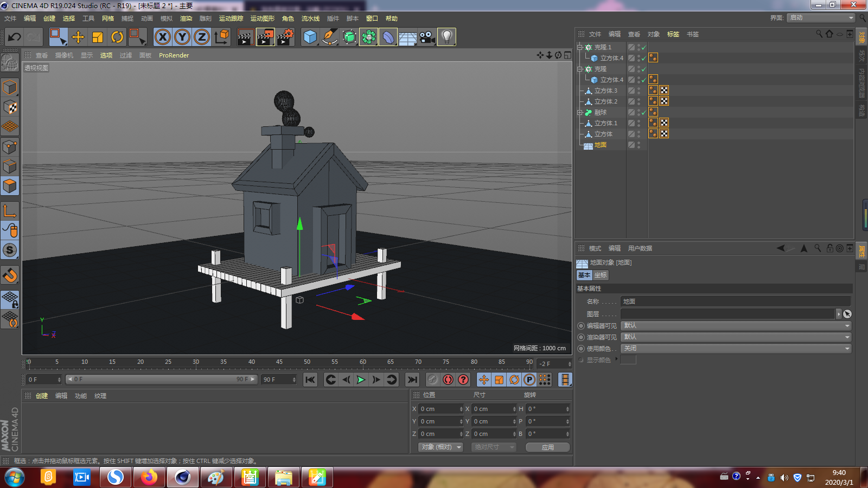868x488 pixels.
Task: Open the 渲染器可见 dropdown
Action: 736,337
